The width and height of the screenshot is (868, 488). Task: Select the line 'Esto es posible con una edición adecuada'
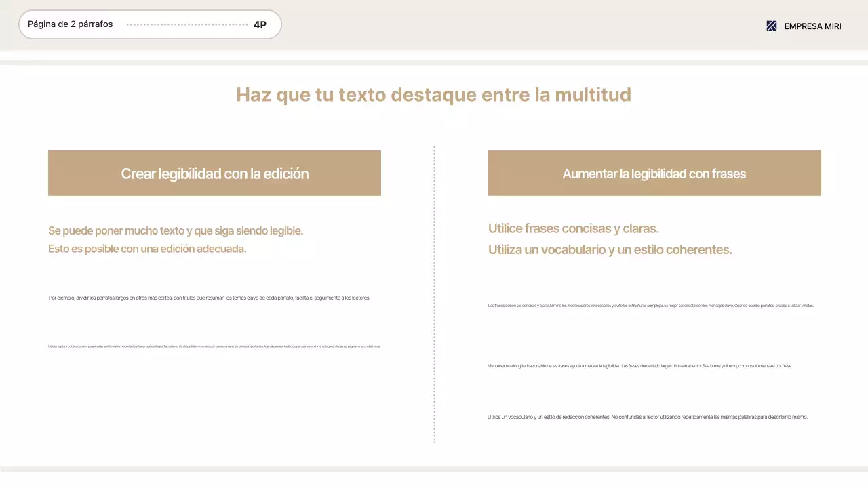click(x=147, y=249)
